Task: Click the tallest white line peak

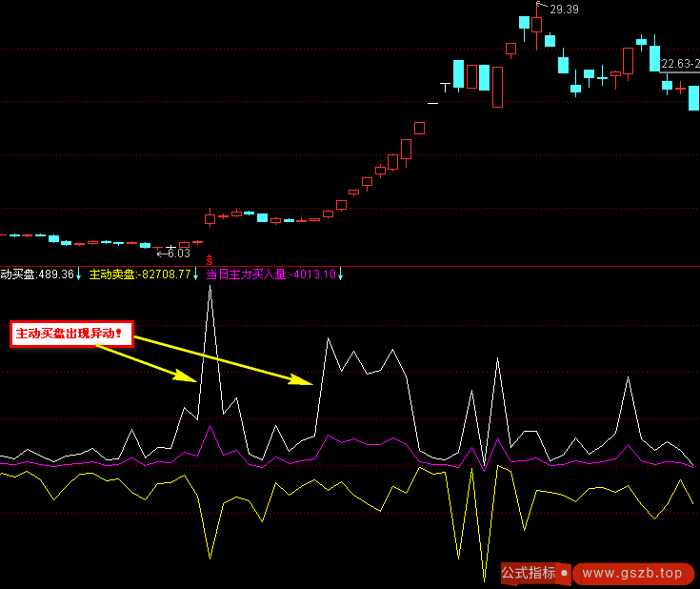Action: [210, 286]
